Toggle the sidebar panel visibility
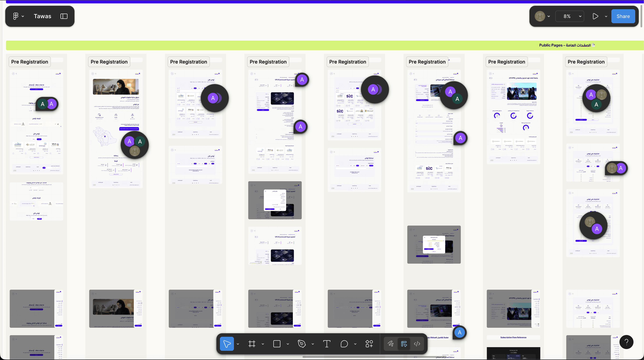Screen dimensions: 644x360 (64, 16)
